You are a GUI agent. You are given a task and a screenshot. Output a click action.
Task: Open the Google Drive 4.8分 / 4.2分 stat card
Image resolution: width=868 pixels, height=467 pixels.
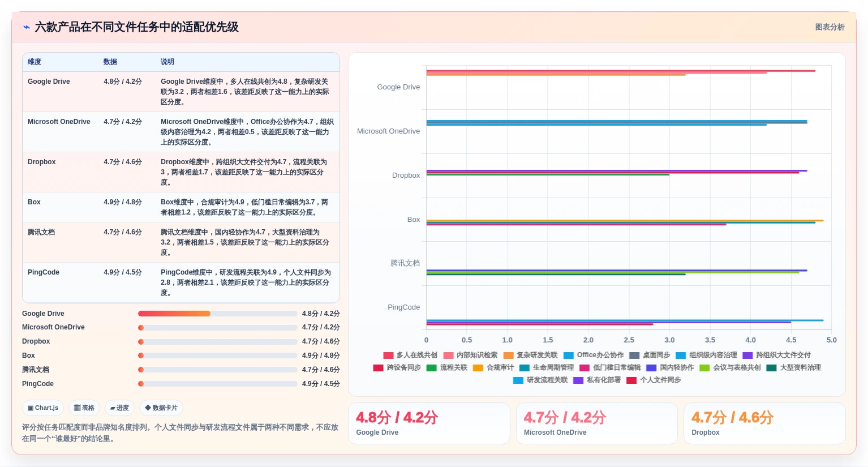428,423
